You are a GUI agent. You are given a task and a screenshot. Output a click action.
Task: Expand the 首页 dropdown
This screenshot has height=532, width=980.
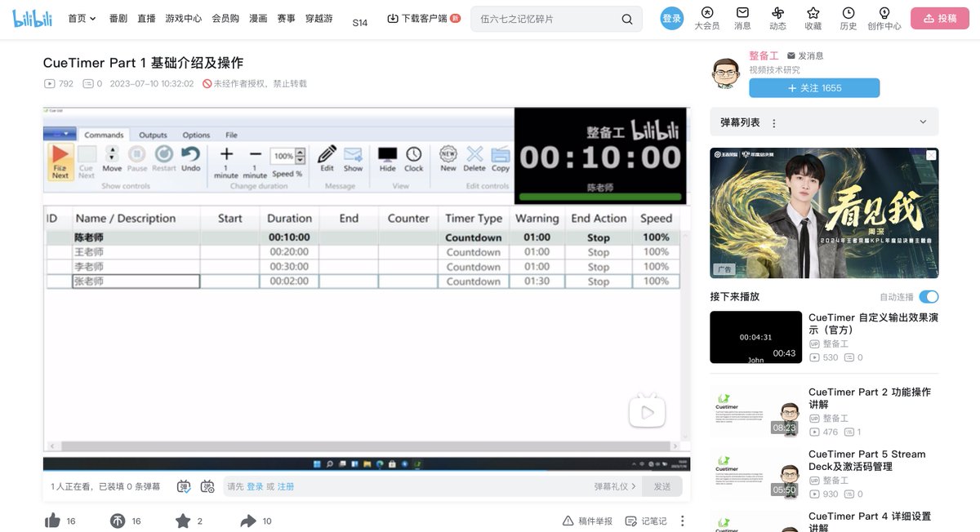(82, 18)
